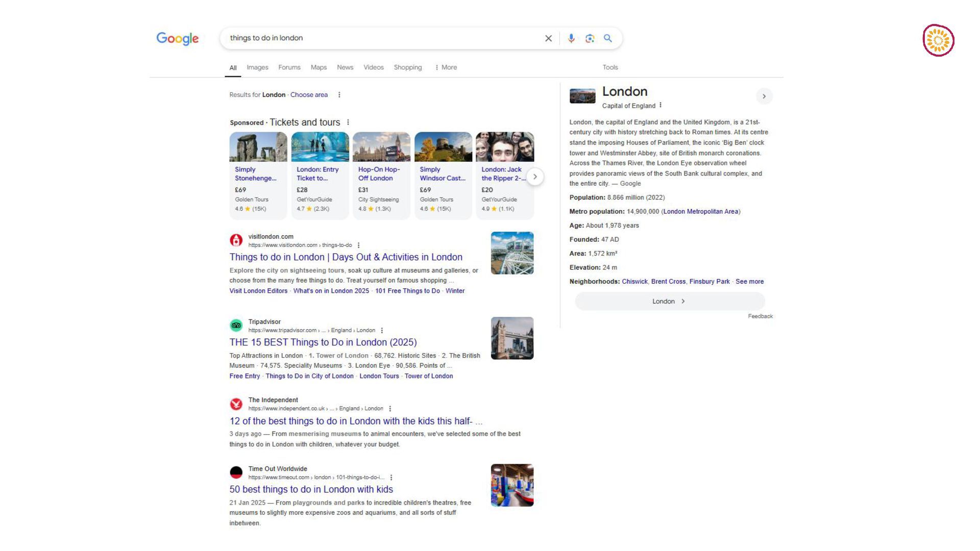Expand the More search filters menu
The image size is (980, 551).
(x=446, y=67)
